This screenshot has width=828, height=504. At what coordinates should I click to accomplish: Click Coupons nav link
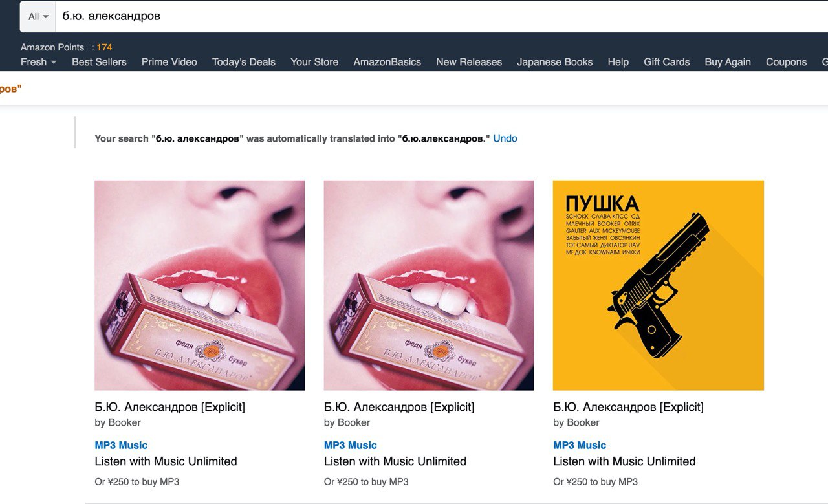(787, 62)
